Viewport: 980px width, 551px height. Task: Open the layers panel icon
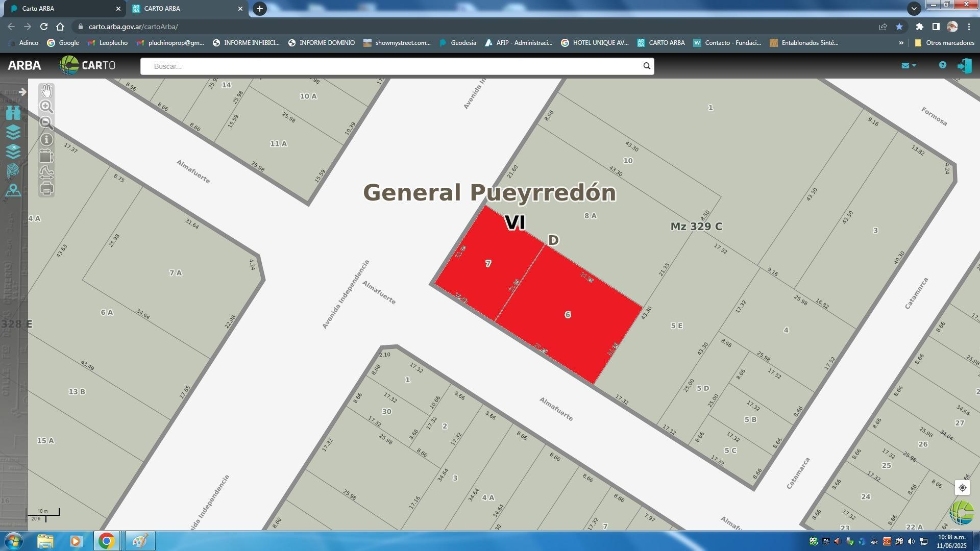[x=13, y=132]
